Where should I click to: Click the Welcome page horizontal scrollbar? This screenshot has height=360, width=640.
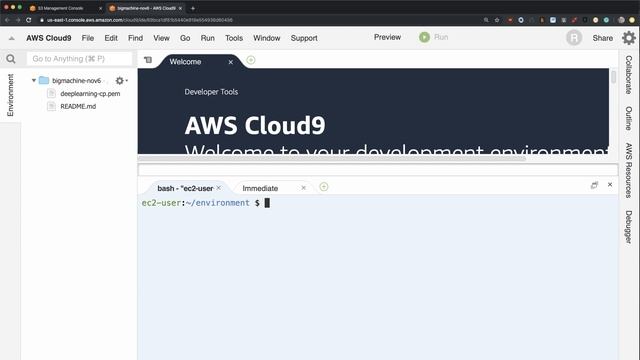point(332,158)
